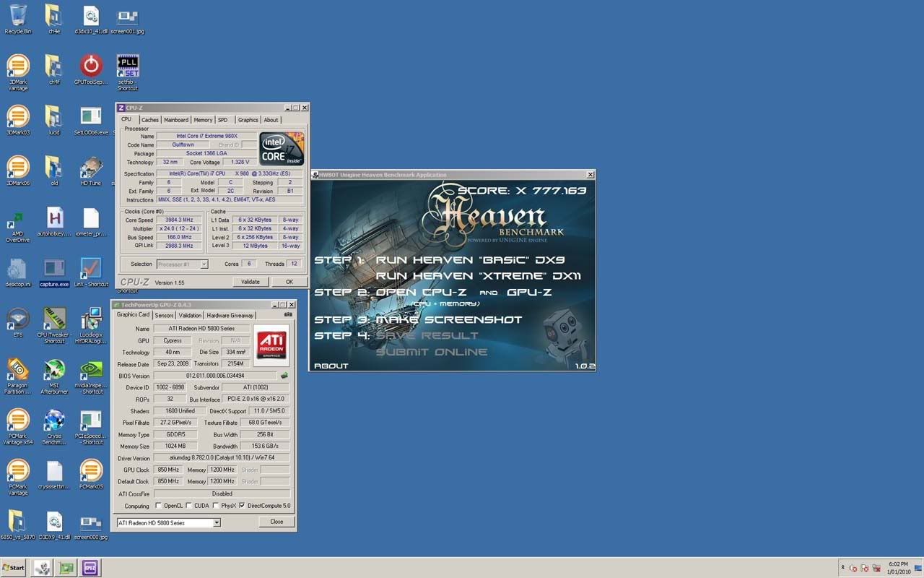Viewport: 924px width, 578px height.
Task: Enable the OpenCL checkbox in GPU-Z
Action: tap(159, 506)
